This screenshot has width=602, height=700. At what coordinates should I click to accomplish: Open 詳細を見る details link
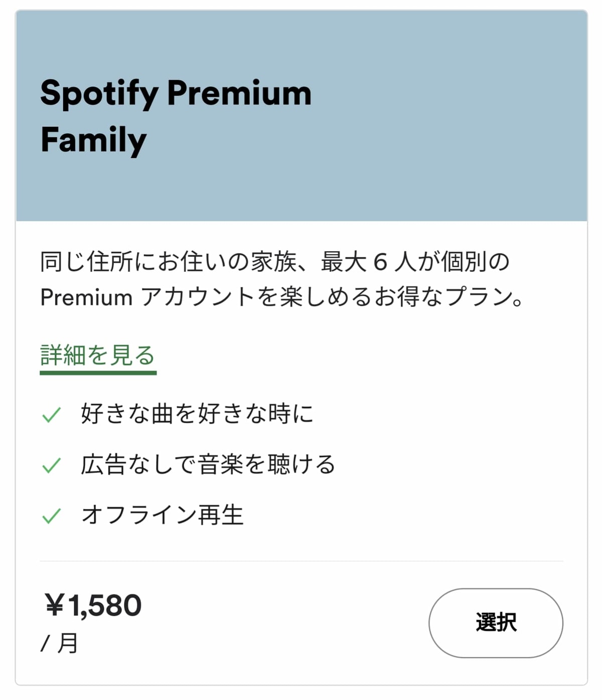[x=98, y=354]
